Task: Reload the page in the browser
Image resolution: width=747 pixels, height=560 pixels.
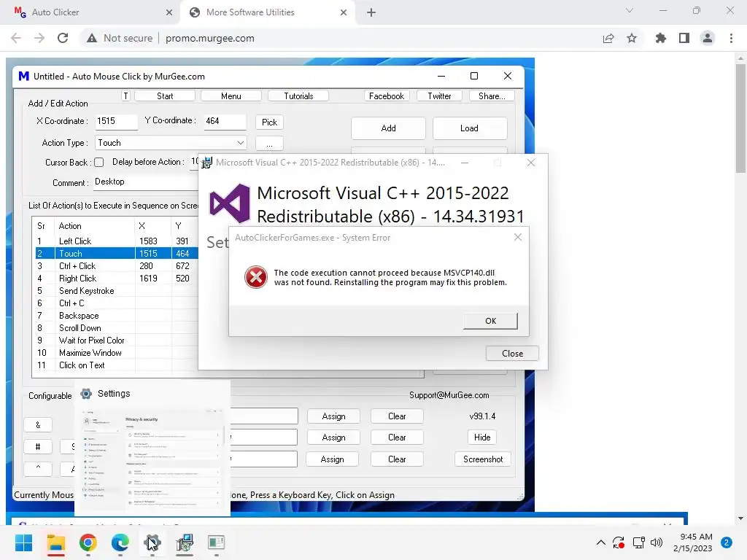Action: [x=63, y=38]
